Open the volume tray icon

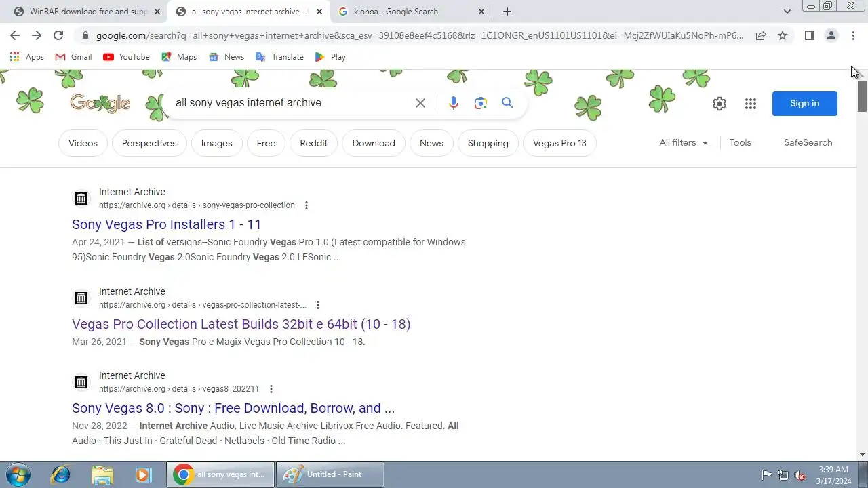pos(800,475)
